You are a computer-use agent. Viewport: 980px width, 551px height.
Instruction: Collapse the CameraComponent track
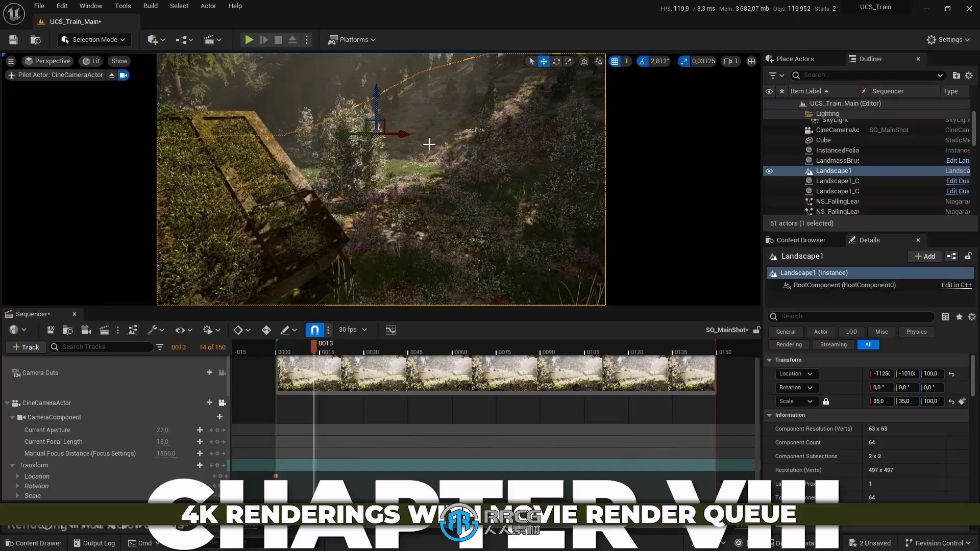(12, 417)
